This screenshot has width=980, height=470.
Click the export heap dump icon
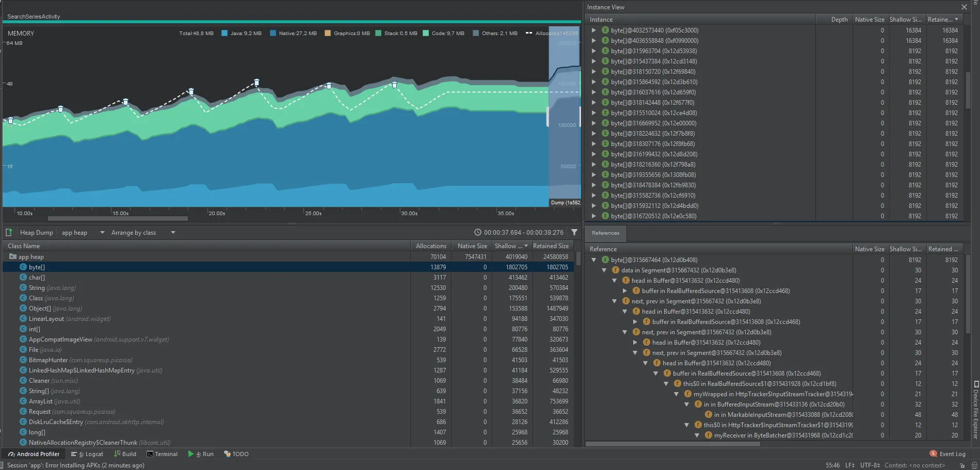[x=9, y=233]
